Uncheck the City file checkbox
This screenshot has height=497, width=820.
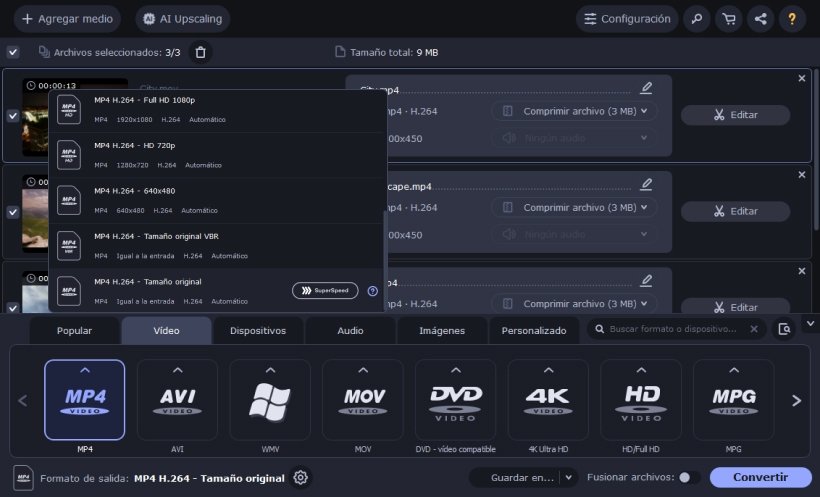pyautogui.click(x=13, y=116)
